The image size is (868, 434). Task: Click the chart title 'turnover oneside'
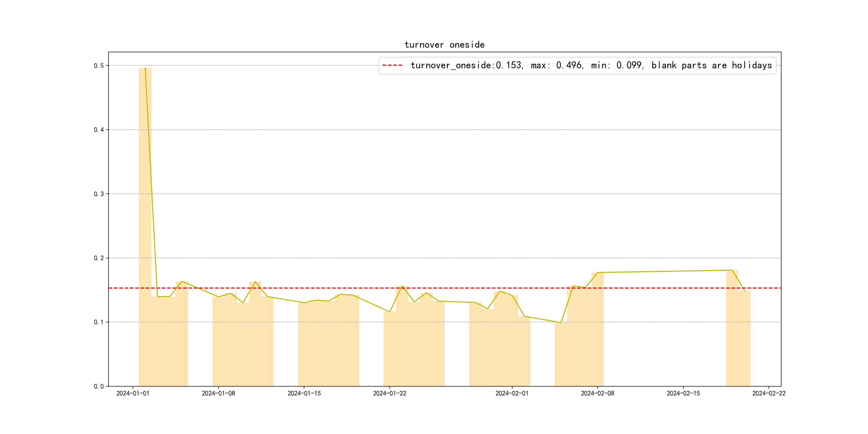[x=444, y=45]
